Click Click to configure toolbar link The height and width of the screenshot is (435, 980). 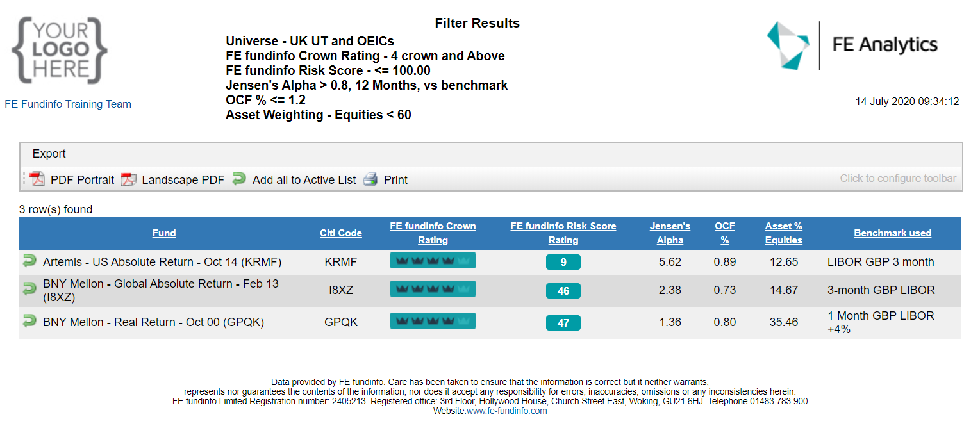(898, 178)
